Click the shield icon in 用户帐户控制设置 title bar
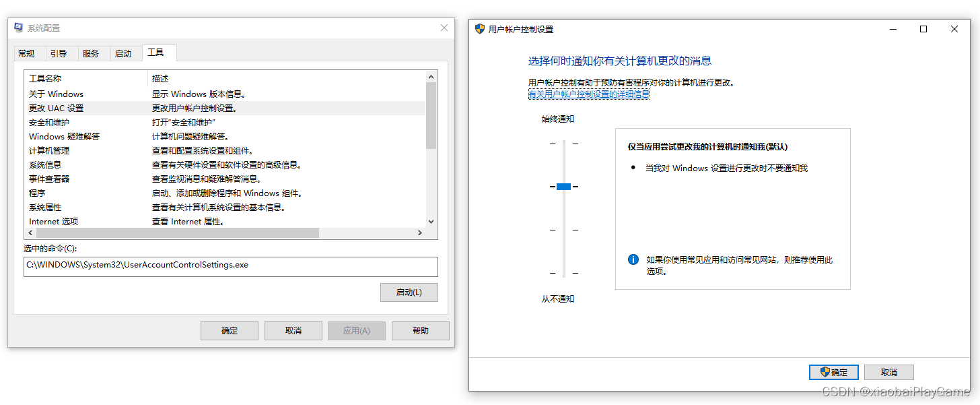The width and height of the screenshot is (980, 405). (x=479, y=28)
